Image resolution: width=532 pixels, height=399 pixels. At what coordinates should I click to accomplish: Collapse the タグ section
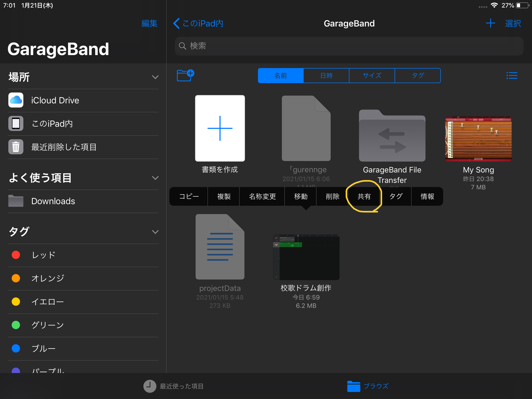click(155, 232)
